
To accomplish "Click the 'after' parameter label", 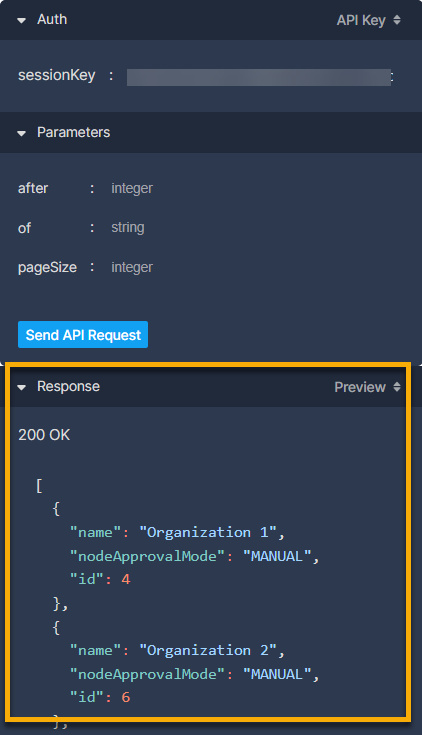I will pyautogui.click(x=33, y=188).
